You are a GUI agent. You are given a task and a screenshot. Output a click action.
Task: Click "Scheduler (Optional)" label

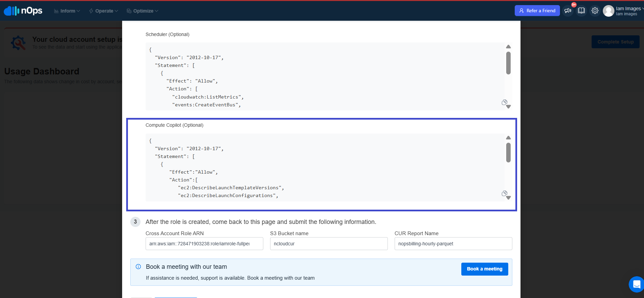click(167, 34)
